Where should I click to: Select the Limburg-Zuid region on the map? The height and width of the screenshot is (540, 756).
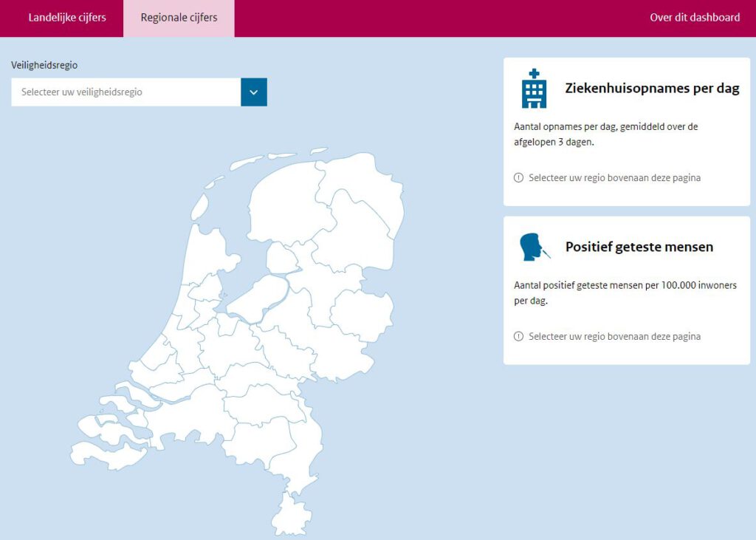click(x=291, y=516)
